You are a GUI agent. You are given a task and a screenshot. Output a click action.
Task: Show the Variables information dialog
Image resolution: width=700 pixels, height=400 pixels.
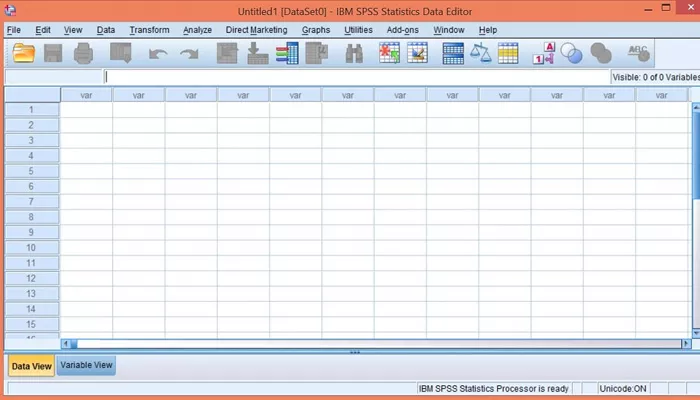coord(287,53)
